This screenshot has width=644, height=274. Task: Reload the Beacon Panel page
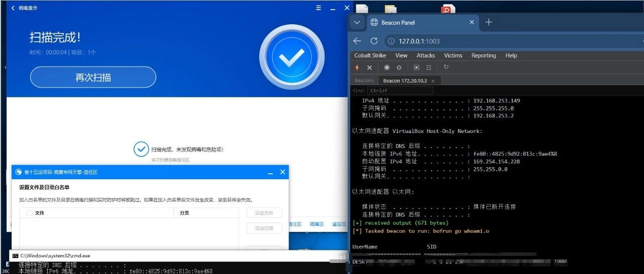coord(374,41)
